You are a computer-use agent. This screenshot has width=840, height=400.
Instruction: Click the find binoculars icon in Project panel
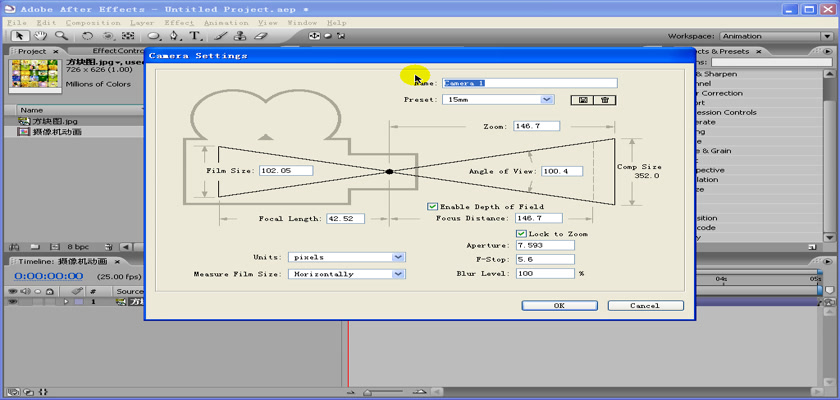tap(14, 247)
